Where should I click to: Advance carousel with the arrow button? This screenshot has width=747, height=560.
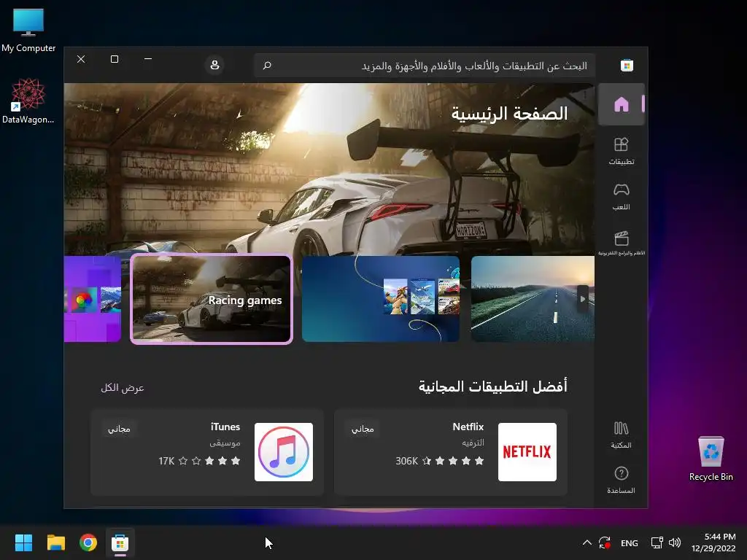point(583,299)
